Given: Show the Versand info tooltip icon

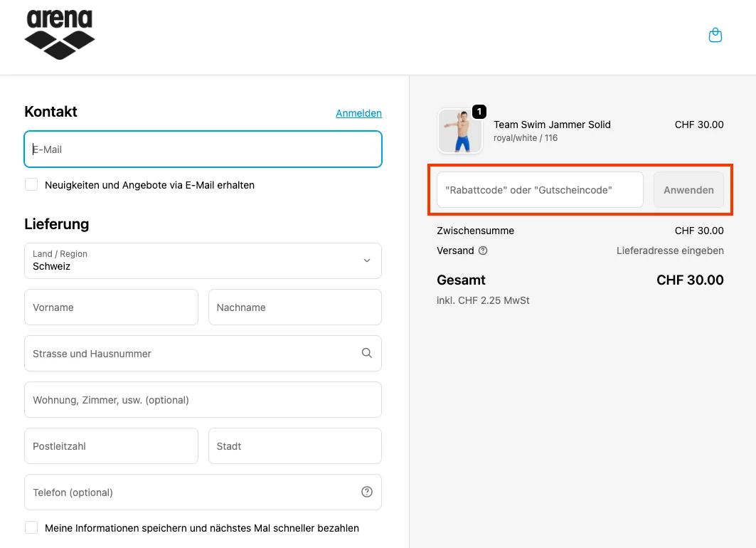Looking at the screenshot, I should [483, 251].
